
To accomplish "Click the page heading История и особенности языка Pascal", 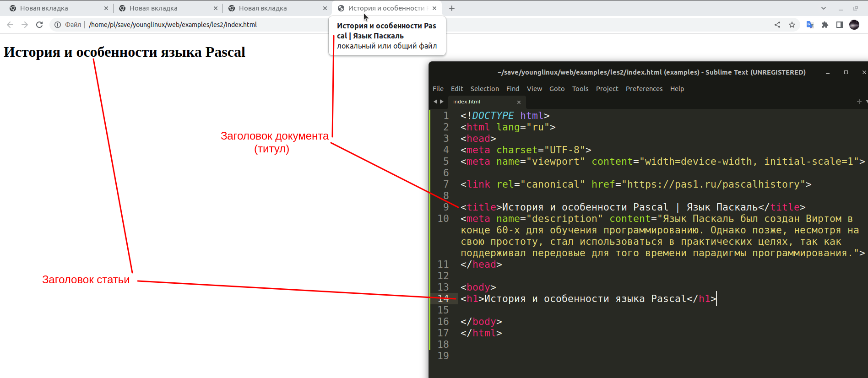I will [125, 52].
